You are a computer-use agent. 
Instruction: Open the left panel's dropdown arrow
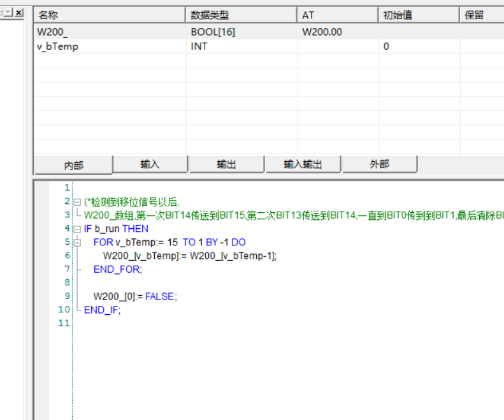point(8,13)
